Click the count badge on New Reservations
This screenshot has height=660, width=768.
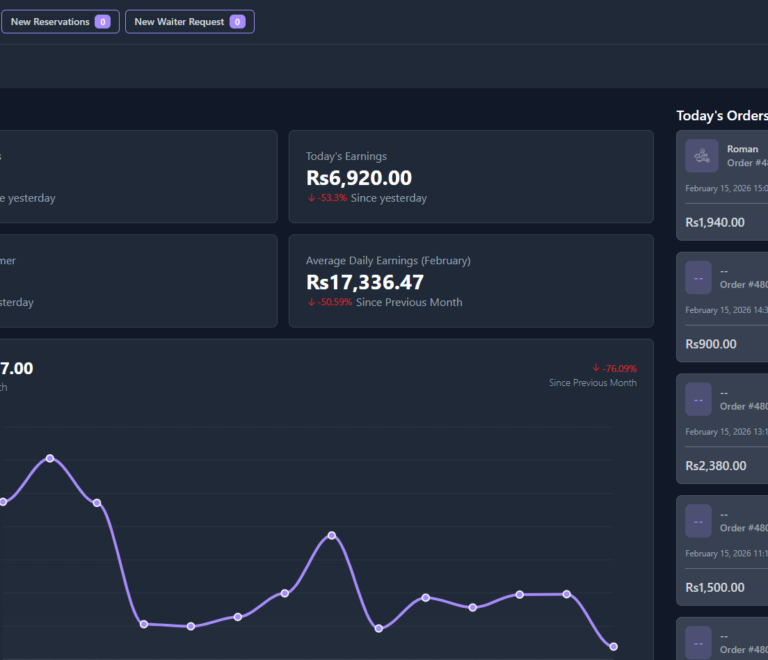102,22
